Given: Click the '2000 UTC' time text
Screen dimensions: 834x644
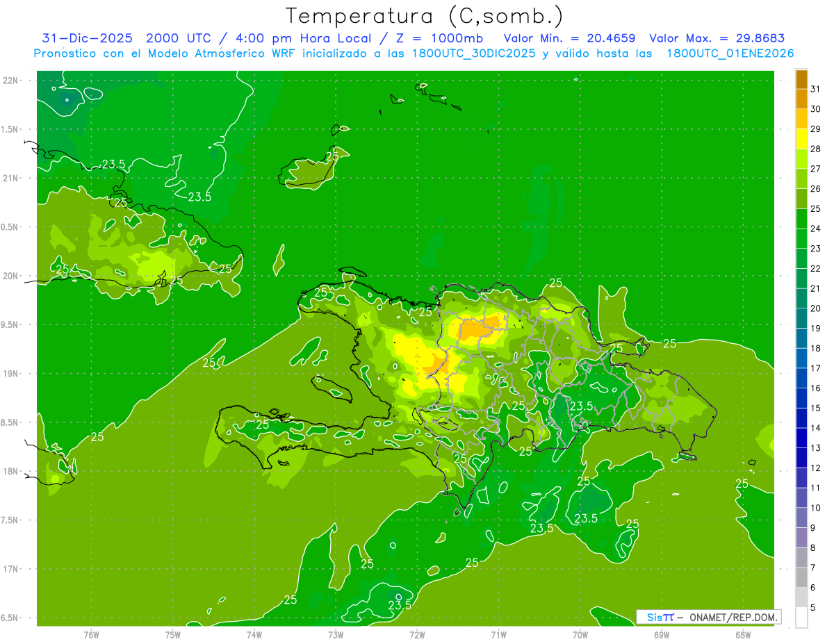Looking at the screenshot, I should (180, 38).
